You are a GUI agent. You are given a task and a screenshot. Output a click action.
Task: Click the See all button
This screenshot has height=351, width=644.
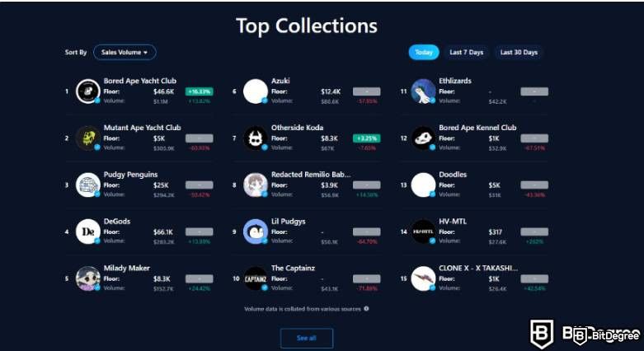307,338
